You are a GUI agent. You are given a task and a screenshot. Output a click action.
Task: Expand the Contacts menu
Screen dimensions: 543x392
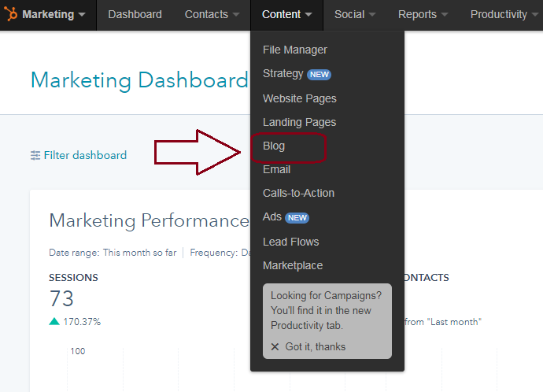212,14
